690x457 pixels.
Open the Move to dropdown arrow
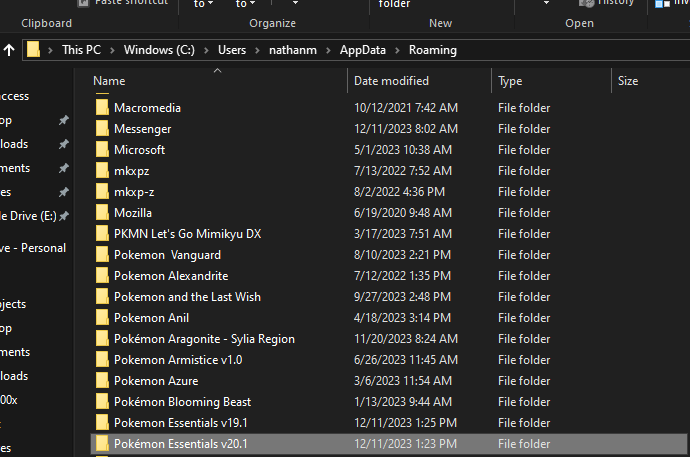pyautogui.click(x=210, y=4)
